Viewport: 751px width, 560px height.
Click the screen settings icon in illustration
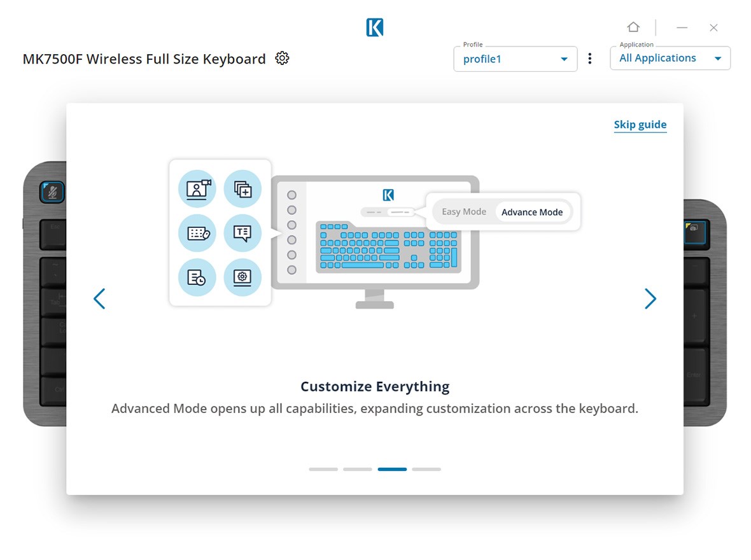[x=242, y=277]
